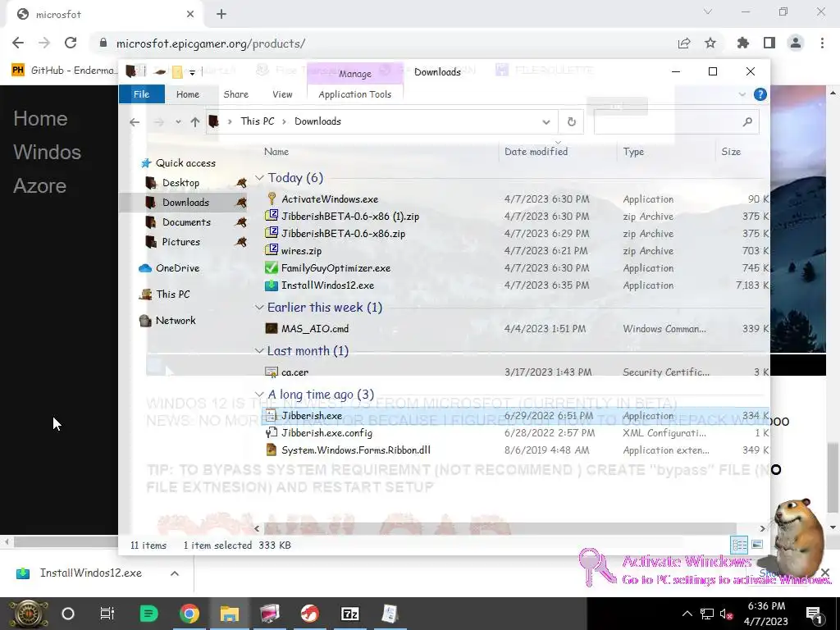The image size is (840, 630).
Task: Switch to the View ribbon tab
Action: pyautogui.click(x=282, y=94)
